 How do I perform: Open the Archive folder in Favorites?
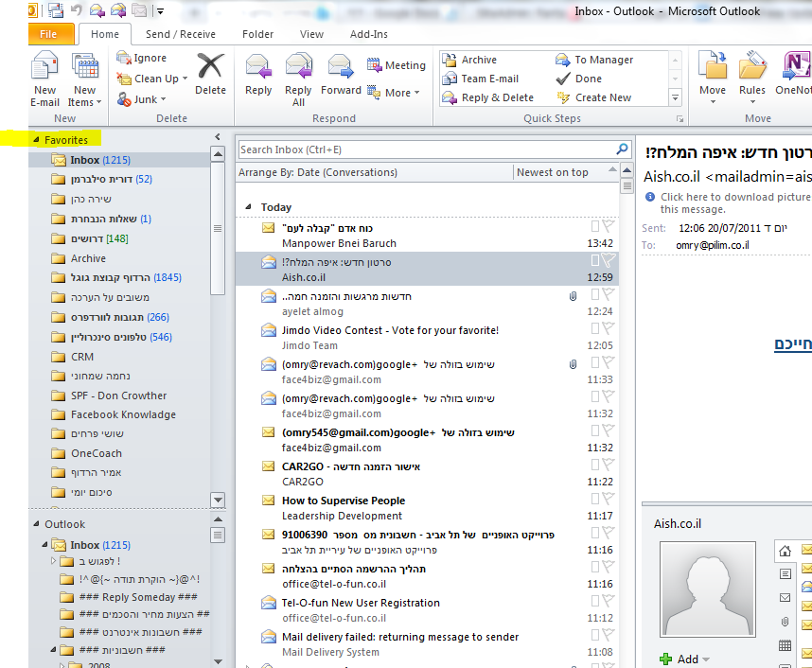click(88, 258)
